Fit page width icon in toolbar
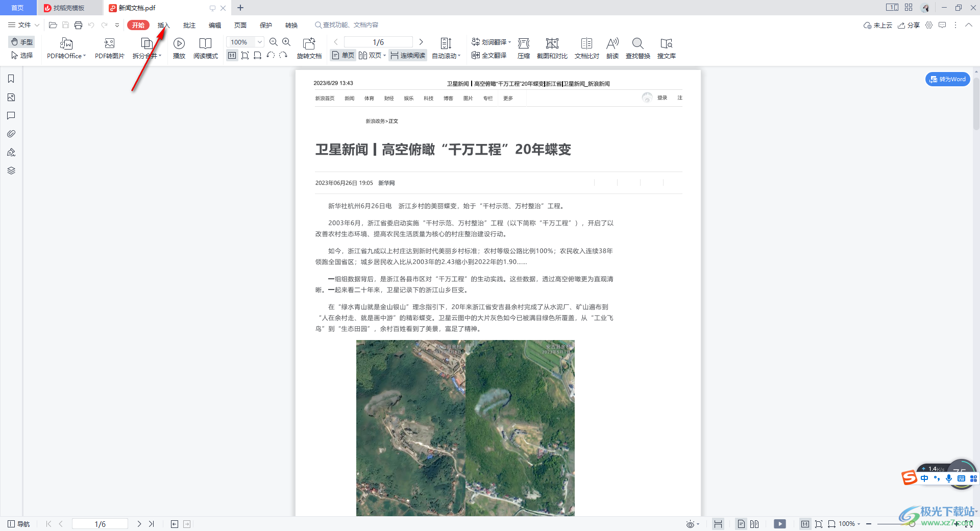This screenshot has width=980, height=531. point(258,55)
